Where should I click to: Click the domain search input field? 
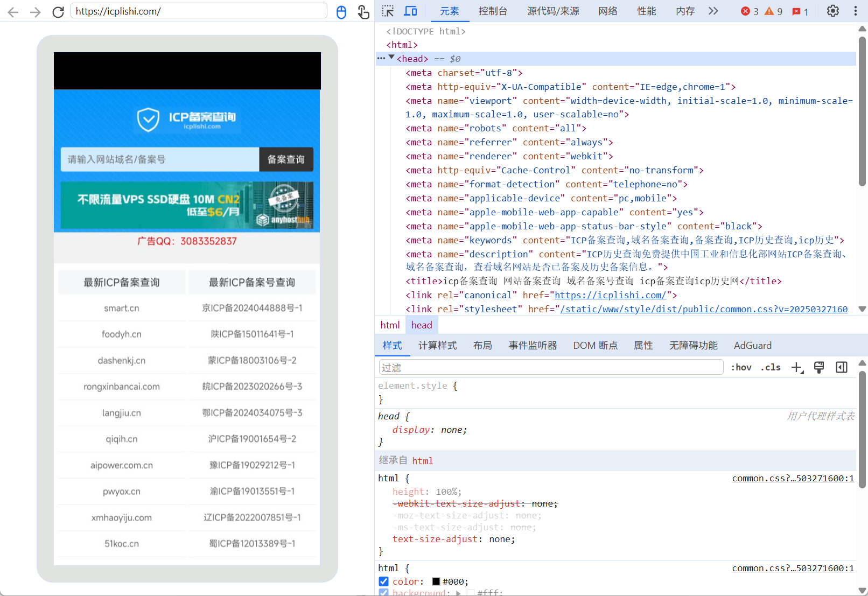pyautogui.click(x=160, y=159)
